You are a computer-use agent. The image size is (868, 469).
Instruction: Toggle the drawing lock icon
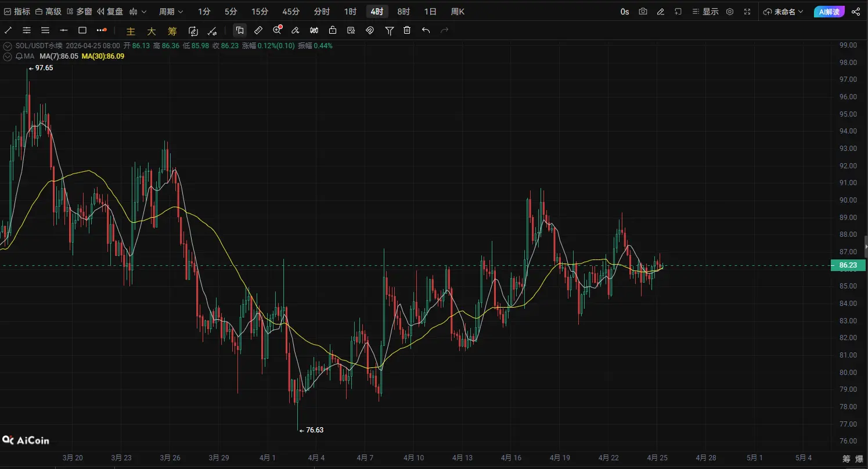[332, 30]
